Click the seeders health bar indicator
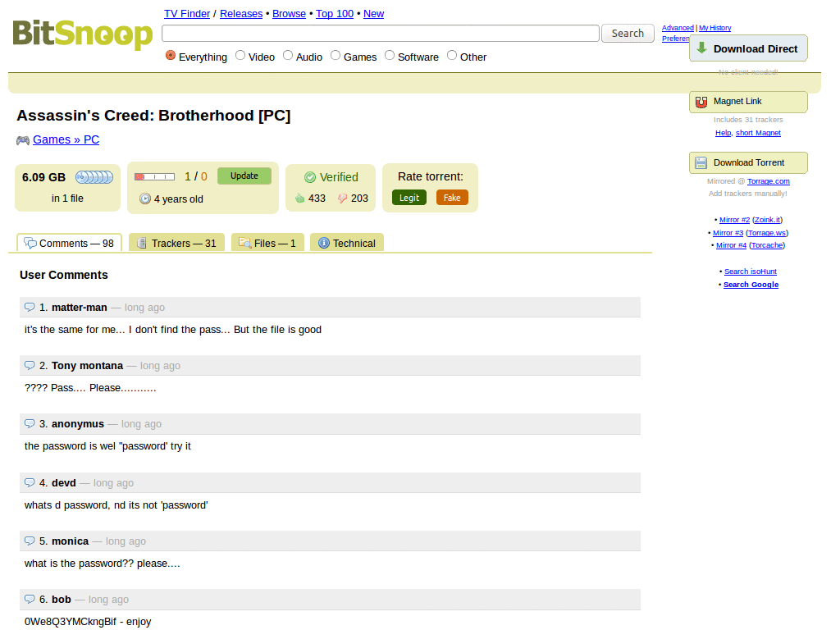Image resolution: width=840 pixels, height=630 pixels. 155,176
